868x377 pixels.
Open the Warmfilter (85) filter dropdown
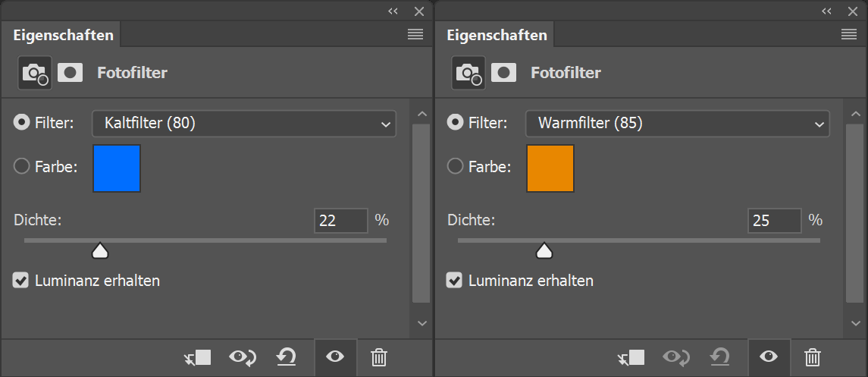click(x=678, y=123)
